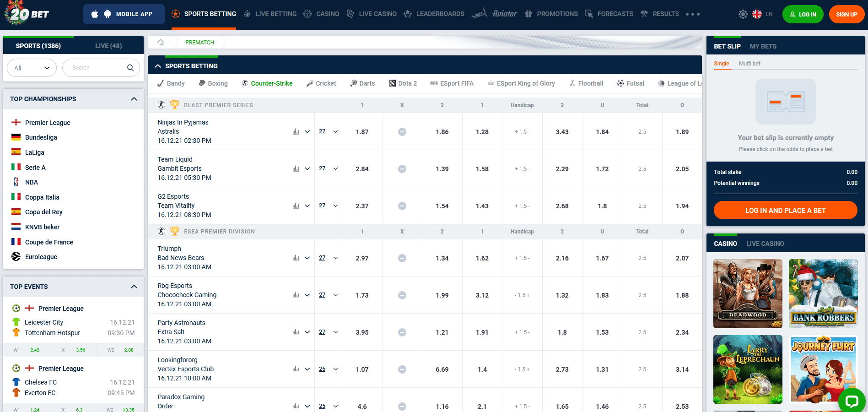Viewport: 868px width, 412px height.
Task: Select odds 6.69 for Vertex Esports Club
Action: pyautogui.click(x=442, y=369)
